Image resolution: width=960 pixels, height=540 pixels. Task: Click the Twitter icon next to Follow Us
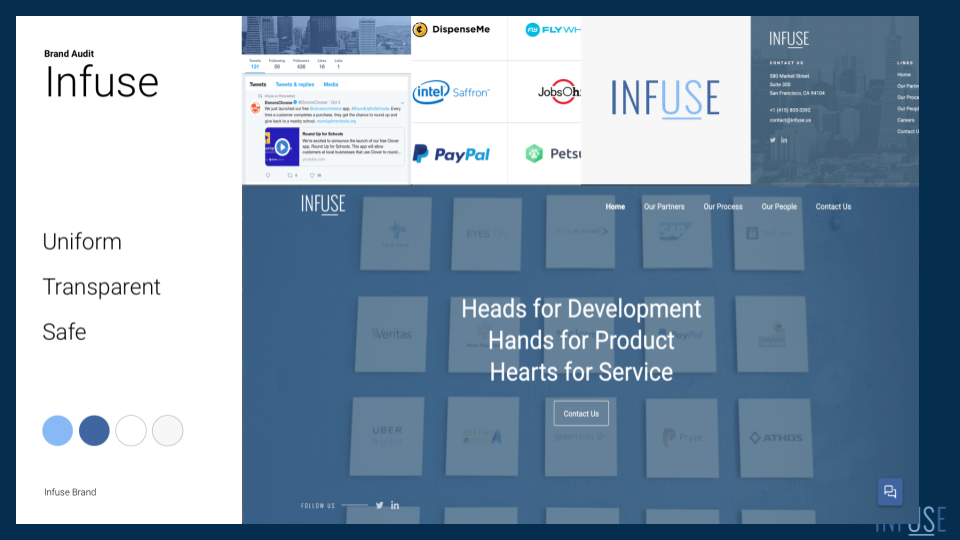[x=380, y=505]
